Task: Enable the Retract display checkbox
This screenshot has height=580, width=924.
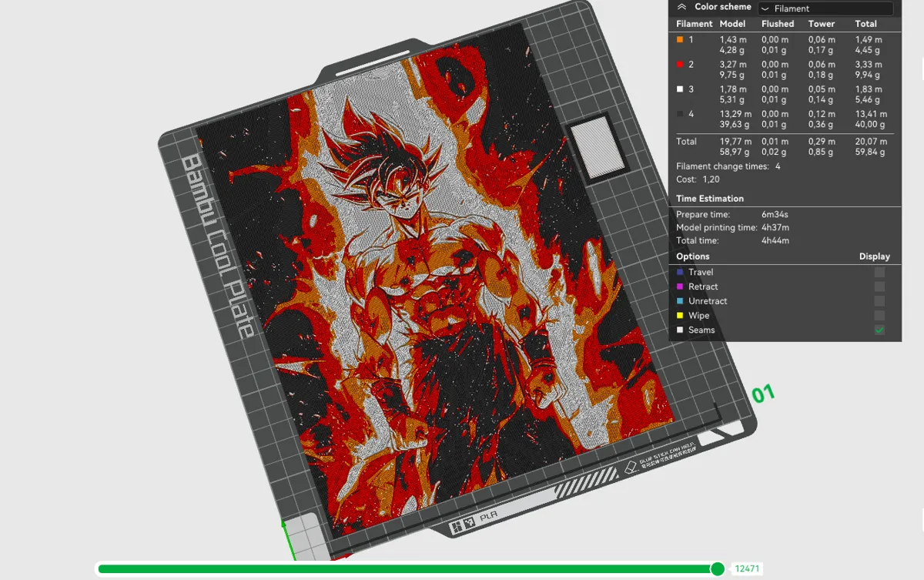Action: (879, 287)
